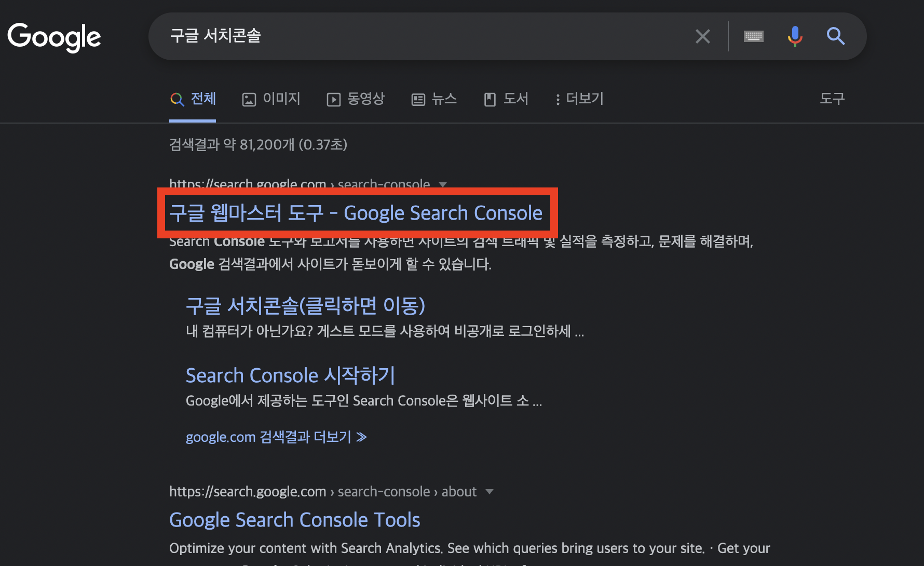Open the on-screen keyboard icon
This screenshot has height=566, width=924.
(x=753, y=36)
